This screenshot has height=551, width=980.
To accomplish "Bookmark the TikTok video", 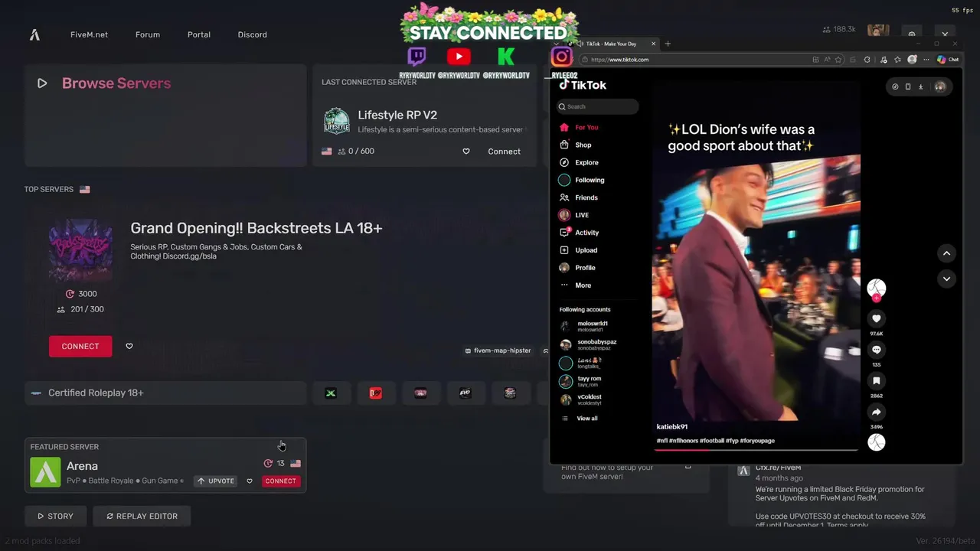I will 877,381.
